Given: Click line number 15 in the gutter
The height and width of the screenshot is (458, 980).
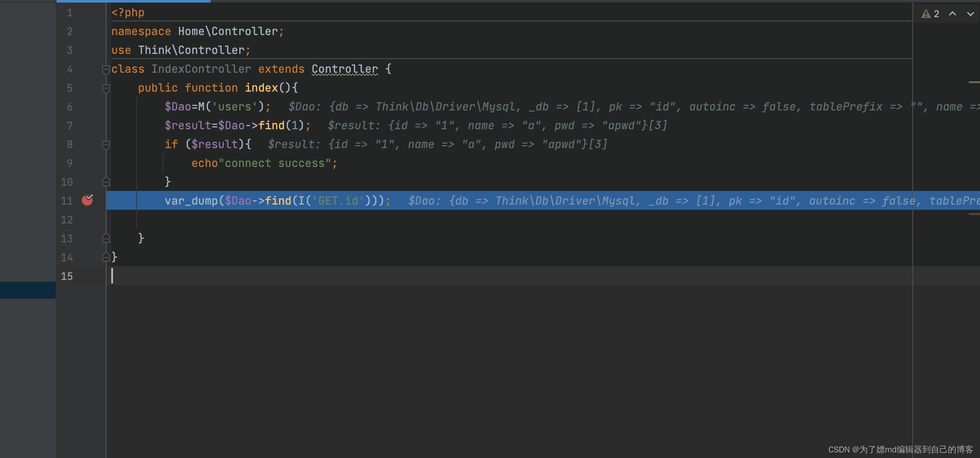Looking at the screenshot, I should coord(67,277).
